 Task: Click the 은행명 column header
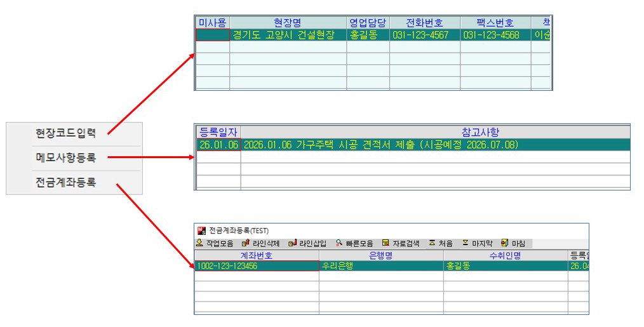click(x=381, y=255)
